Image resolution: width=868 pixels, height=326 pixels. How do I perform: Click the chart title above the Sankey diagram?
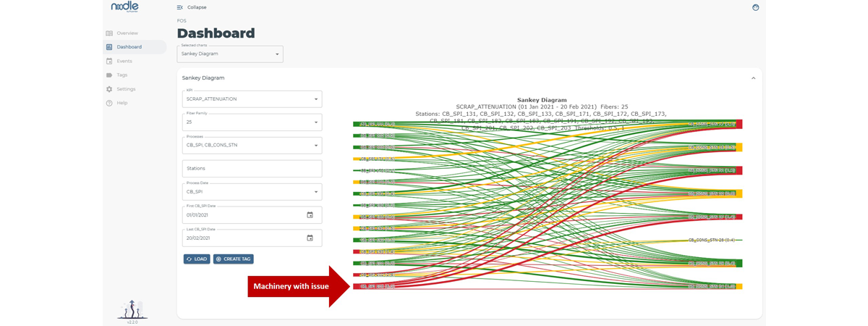click(x=542, y=100)
